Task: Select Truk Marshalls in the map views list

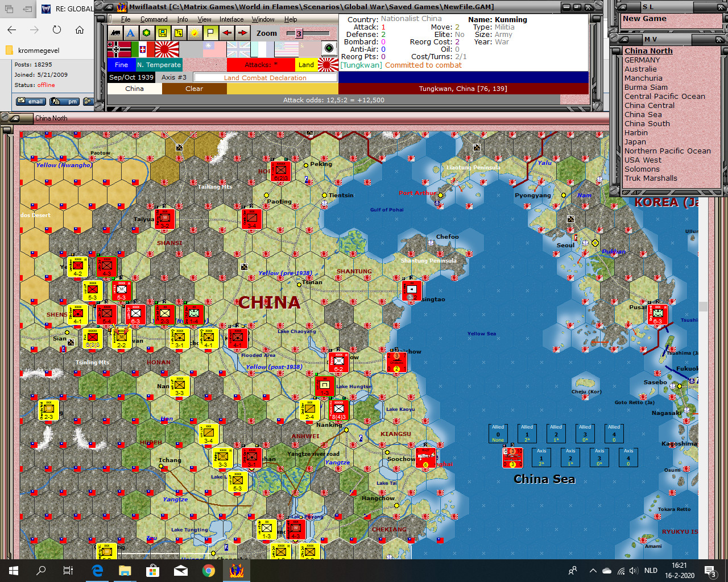Action: click(x=651, y=178)
